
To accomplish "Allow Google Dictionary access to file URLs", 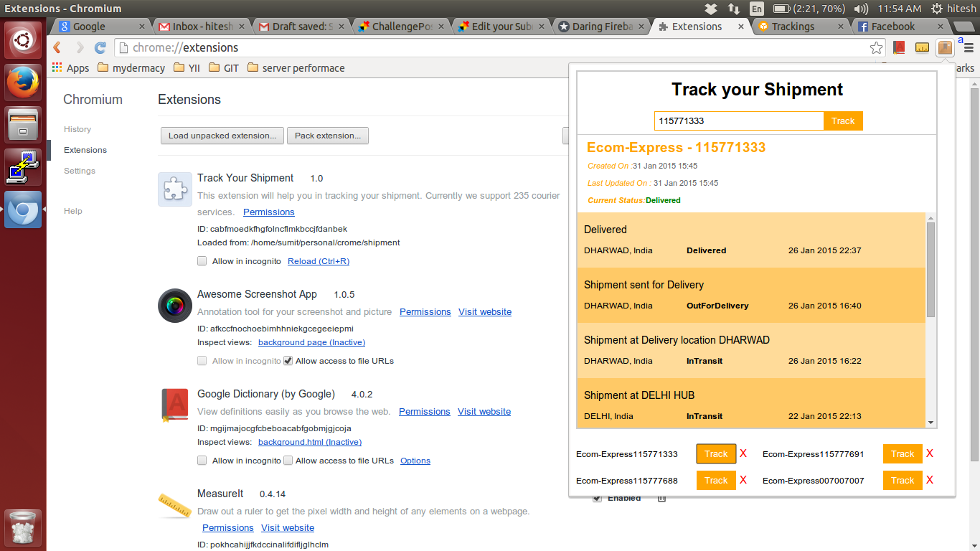I will tap(288, 461).
